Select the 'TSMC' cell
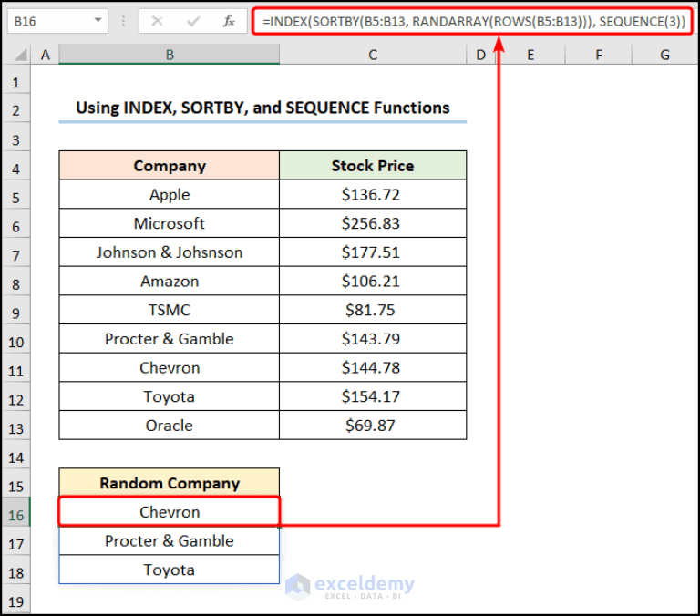 [x=170, y=310]
